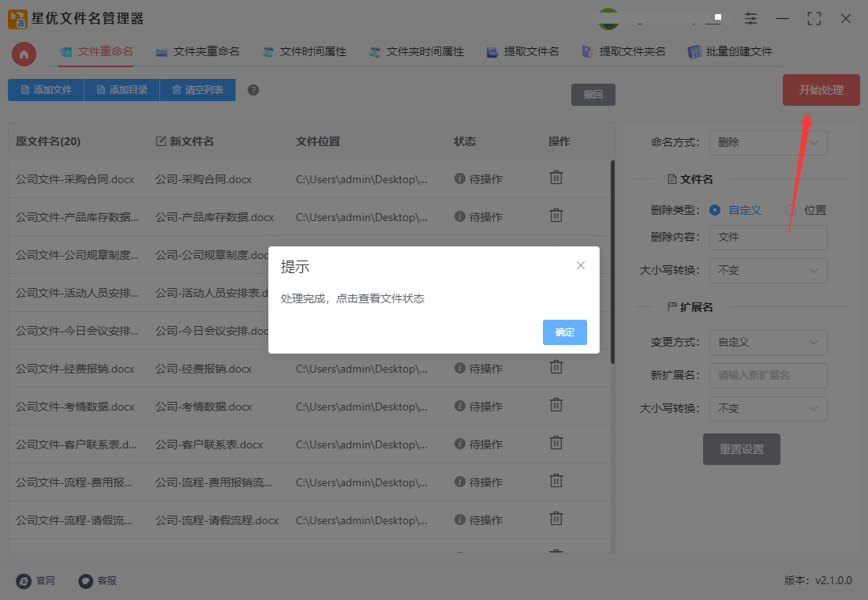
Task: Click status info icon for 采购合同 row
Action: pyautogui.click(x=459, y=178)
